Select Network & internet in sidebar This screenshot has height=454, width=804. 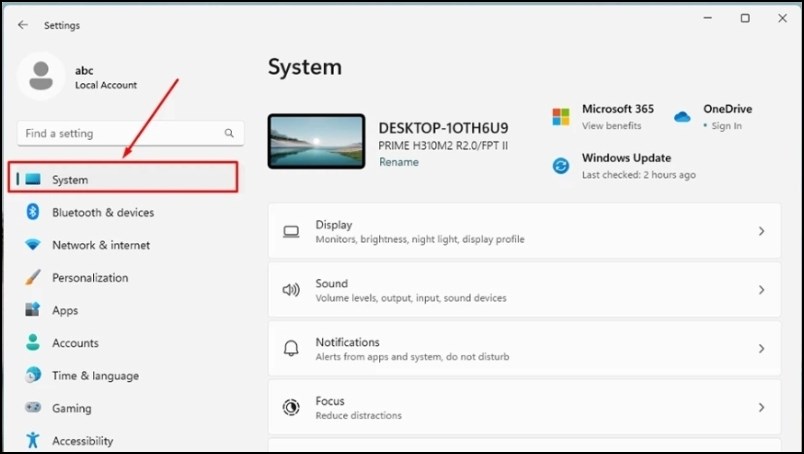coord(101,245)
